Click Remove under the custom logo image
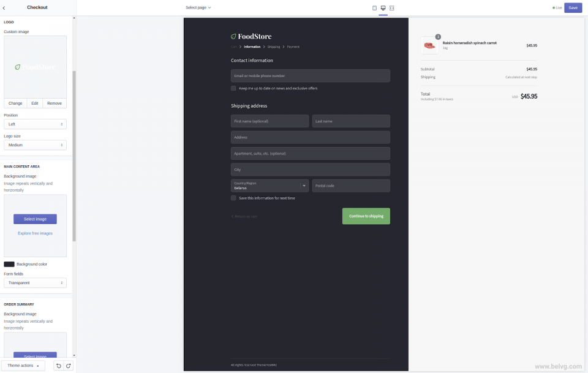 coord(55,103)
